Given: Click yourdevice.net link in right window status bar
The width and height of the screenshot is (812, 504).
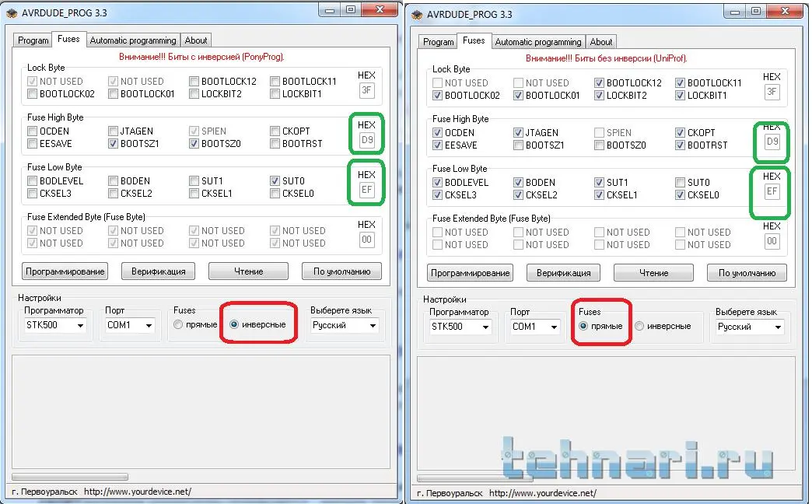Looking at the screenshot, I should [543, 493].
